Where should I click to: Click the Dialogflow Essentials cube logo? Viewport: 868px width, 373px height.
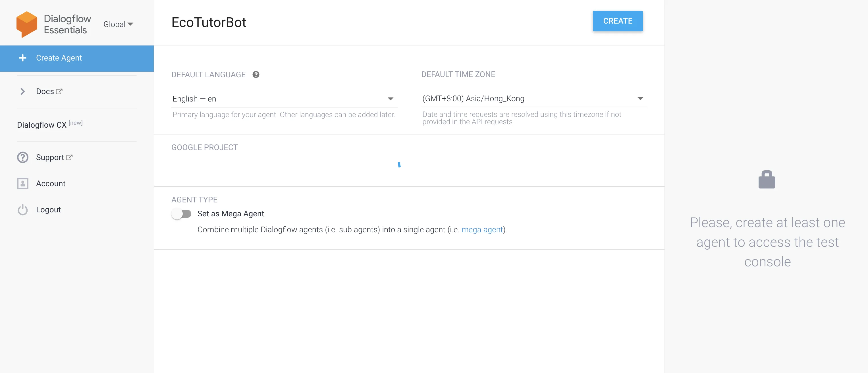click(x=27, y=24)
